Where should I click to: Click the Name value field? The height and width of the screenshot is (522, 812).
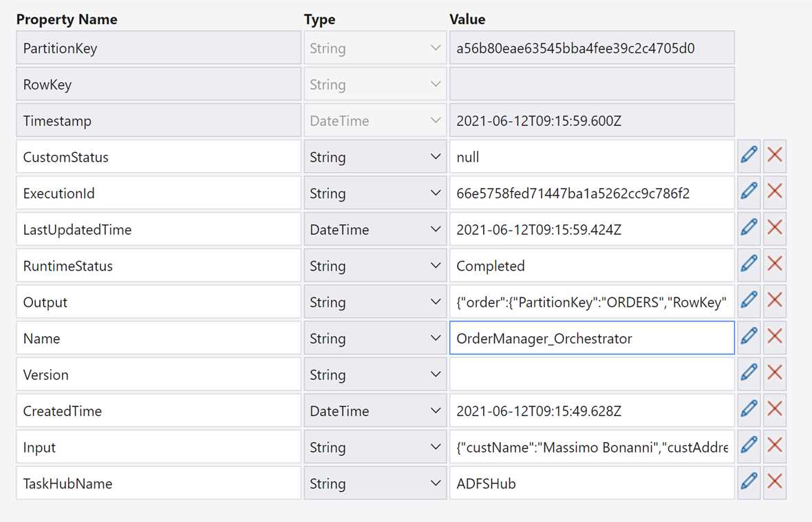592,337
